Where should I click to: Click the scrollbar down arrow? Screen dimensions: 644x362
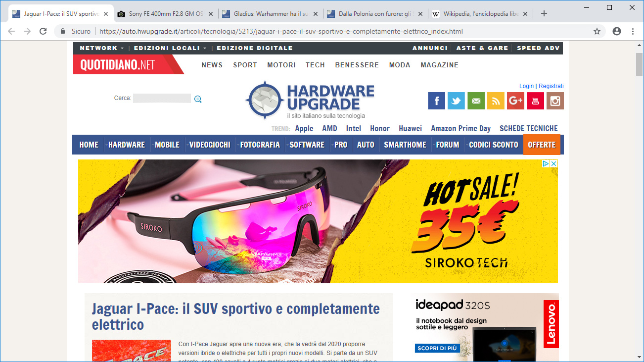[x=640, y=357]
